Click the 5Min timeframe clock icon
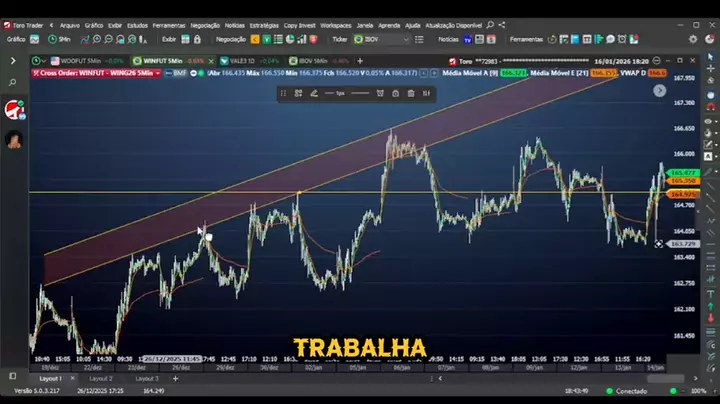 pos(51,39)
